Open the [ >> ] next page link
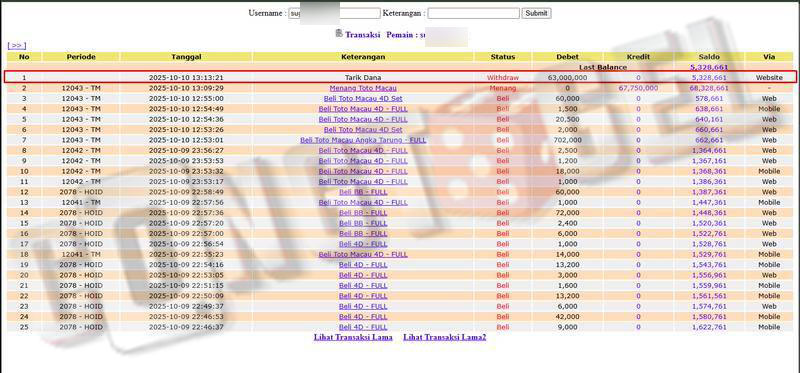Viewport: 800px width, 373px height. [16, 46]
